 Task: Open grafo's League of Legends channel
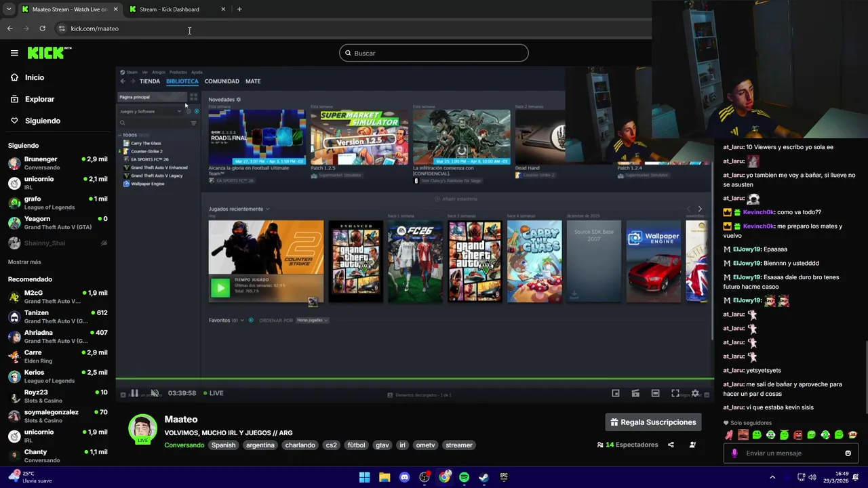coord(58,203)
